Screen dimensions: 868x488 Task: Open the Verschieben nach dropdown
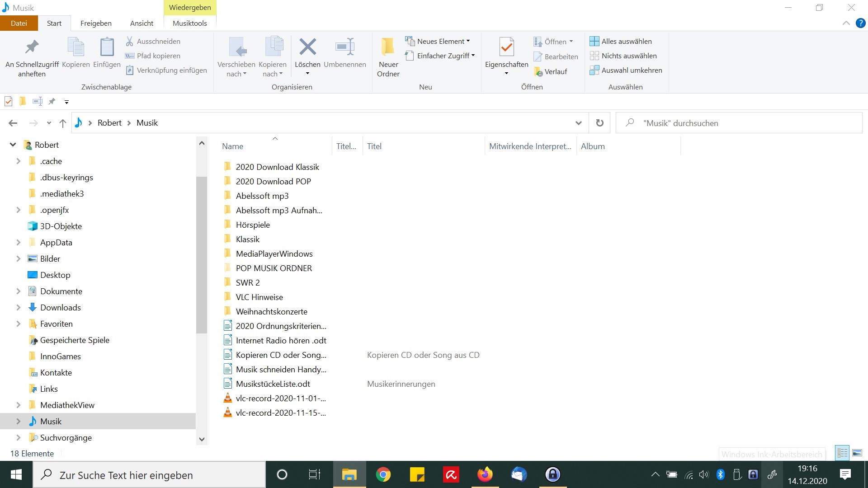tap(236, 69)
